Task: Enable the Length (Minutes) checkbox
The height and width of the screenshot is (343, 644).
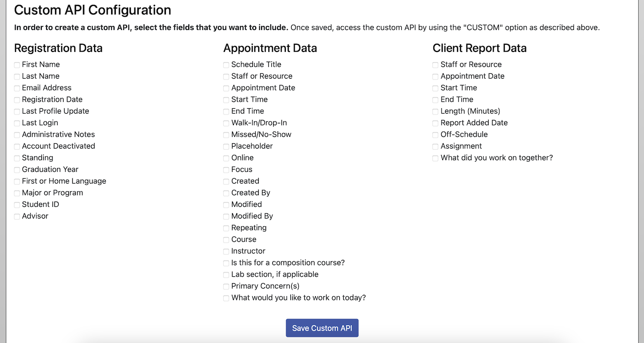Action: (435, 111)
